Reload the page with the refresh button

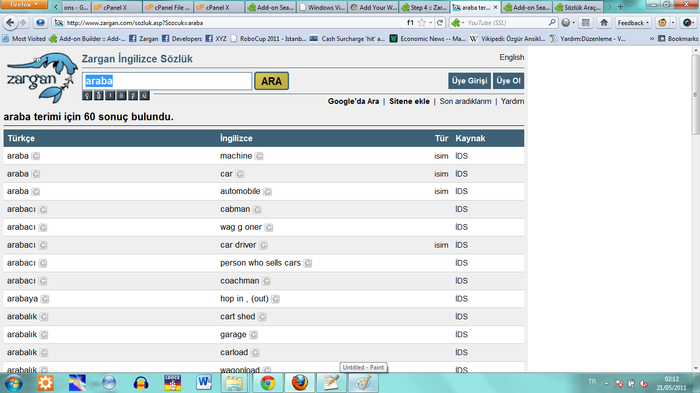click(x=440, y=22)
